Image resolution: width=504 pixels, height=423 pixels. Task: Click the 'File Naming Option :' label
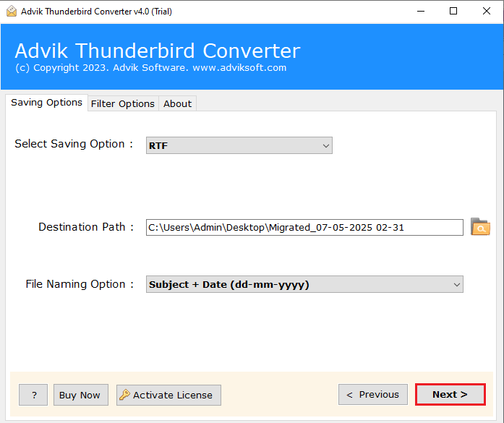80,284
